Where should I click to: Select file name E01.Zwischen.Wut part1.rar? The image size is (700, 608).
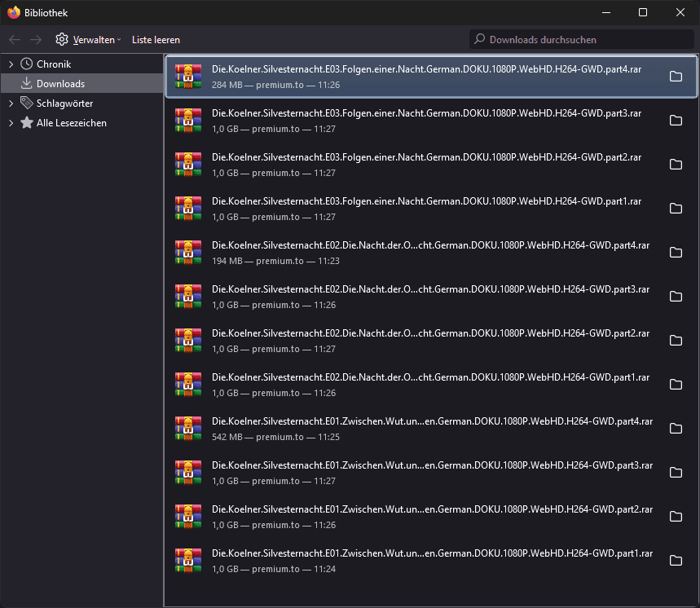[x=432, y=553]
